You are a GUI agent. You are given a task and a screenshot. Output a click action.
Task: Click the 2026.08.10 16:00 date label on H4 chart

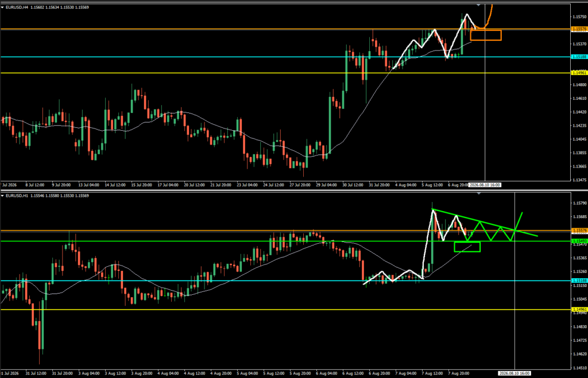click(x=485, y=185)
